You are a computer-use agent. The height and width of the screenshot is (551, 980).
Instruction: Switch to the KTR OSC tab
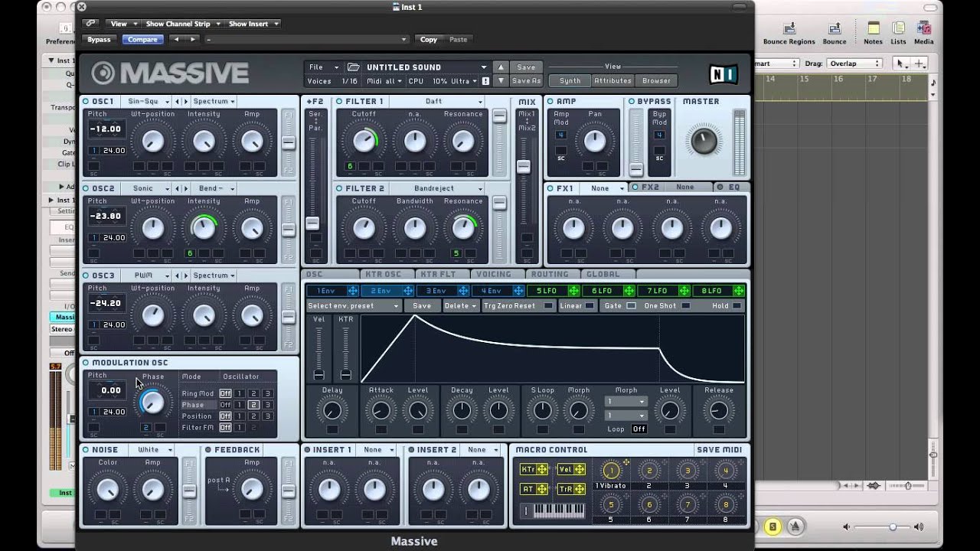pos(387,274)
